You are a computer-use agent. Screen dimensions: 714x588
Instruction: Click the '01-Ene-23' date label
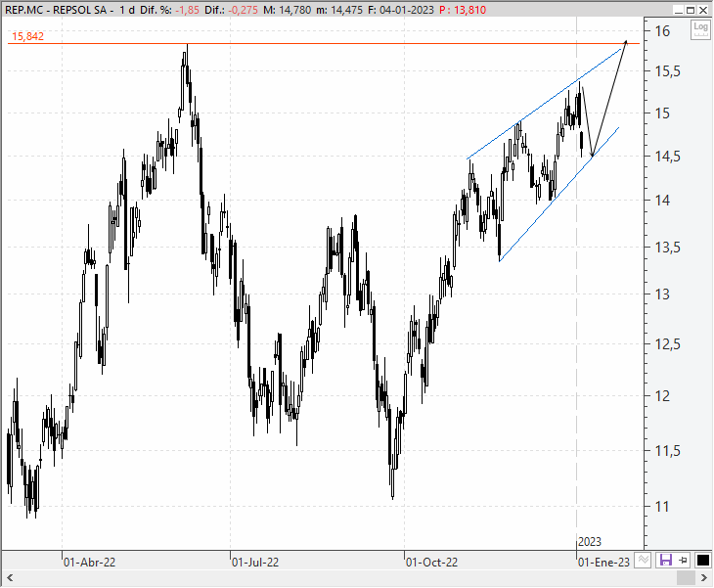tap(603, 563)
